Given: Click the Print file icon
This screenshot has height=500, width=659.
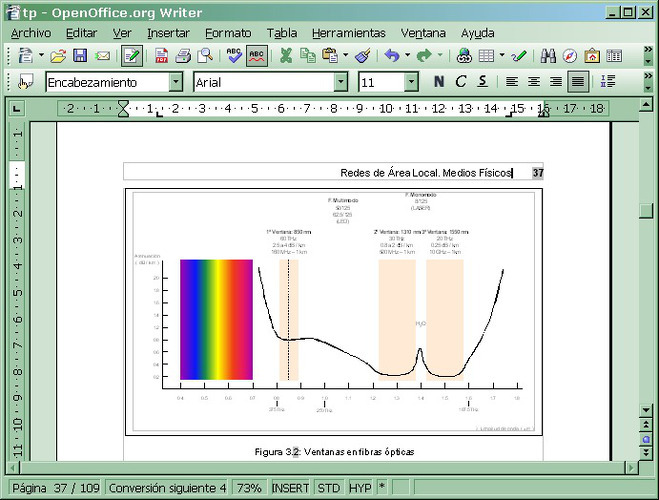Looking at the screenshot, I should click(x=183, y=56).
